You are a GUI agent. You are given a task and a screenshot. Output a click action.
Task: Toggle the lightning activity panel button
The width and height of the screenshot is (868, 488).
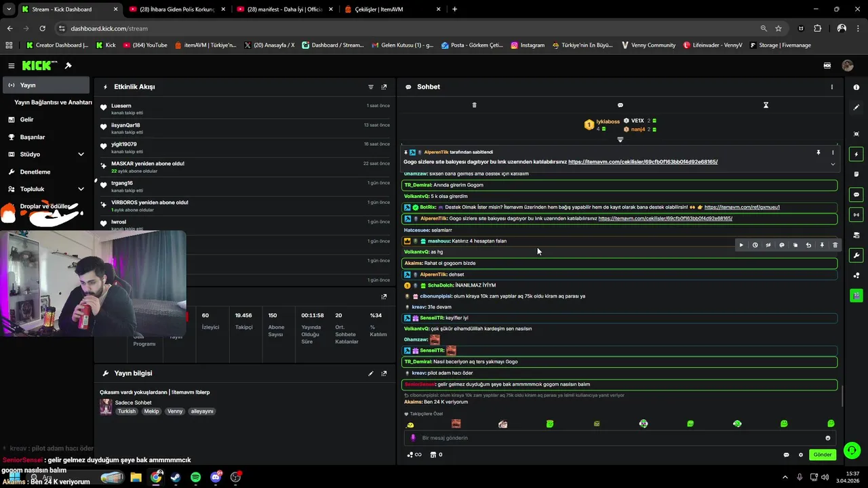click(856, 155)
